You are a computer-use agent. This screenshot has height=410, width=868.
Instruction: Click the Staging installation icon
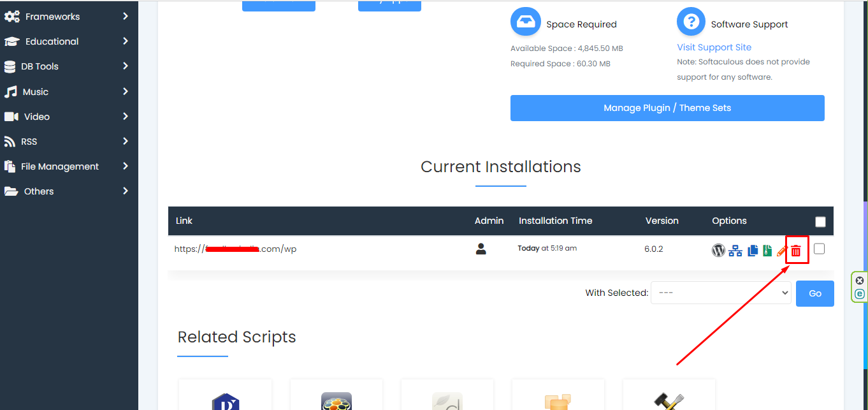[x=735, y=250]
